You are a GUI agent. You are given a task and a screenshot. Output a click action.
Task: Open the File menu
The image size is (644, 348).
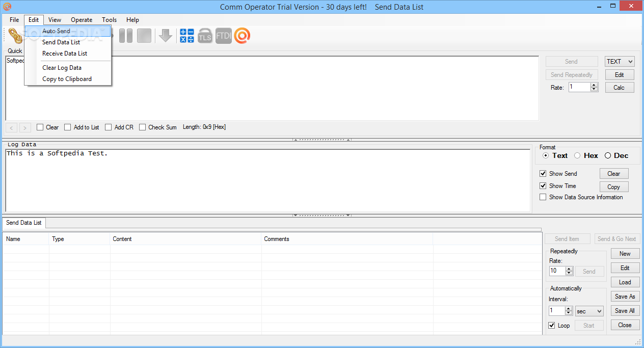pyautogui.click(x=14, y=20)
